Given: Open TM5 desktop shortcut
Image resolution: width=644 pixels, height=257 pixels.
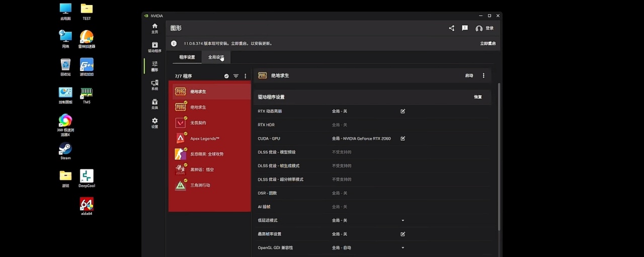Looking at the screenshot, I should [87, 95].
